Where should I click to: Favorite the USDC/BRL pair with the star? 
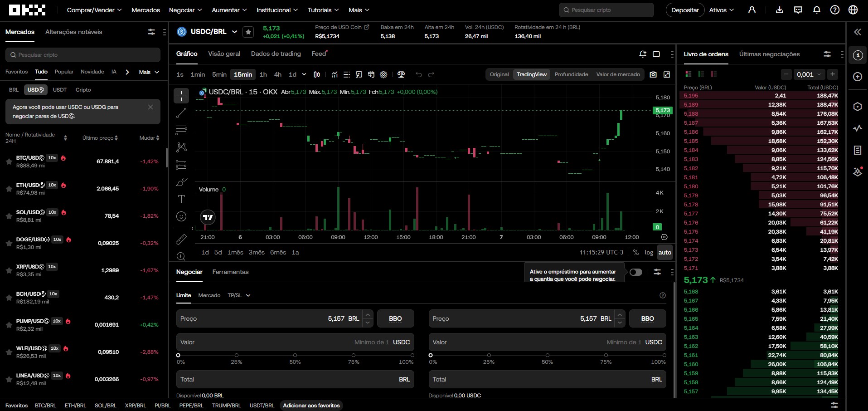[248, 32]
